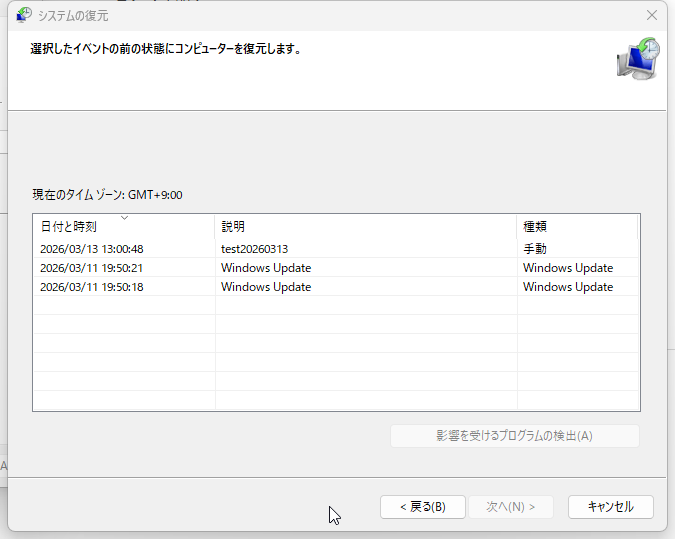Close the システムの復元 dialog
The height and width of the screenshot is (539, 675).
coord(652,15)
